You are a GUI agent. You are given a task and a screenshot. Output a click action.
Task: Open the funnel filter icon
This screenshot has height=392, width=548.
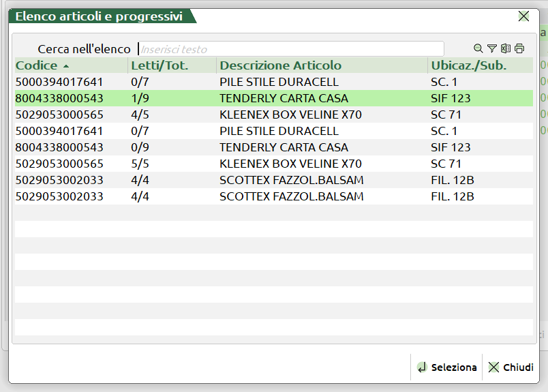pyautogui.click(x=491, y=48)
